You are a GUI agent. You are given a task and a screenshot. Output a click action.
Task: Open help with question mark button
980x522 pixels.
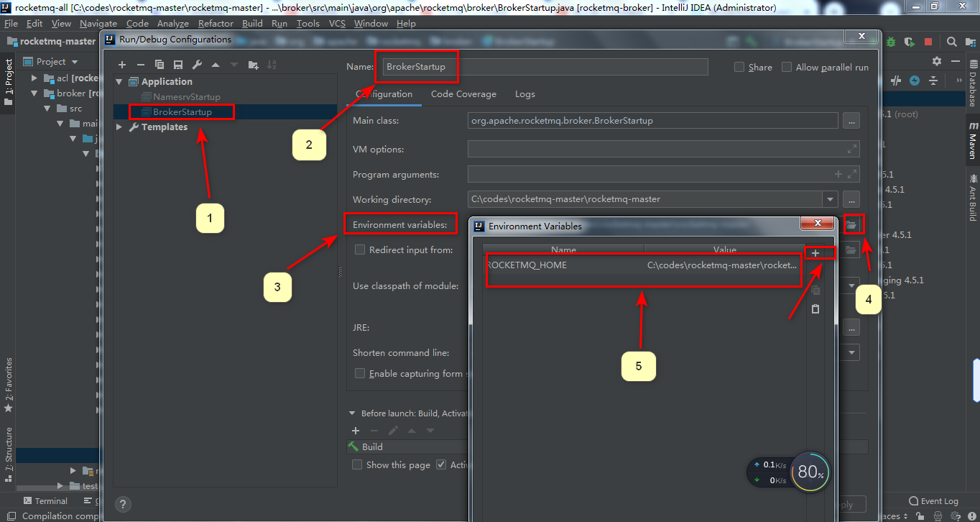[123, 504]
